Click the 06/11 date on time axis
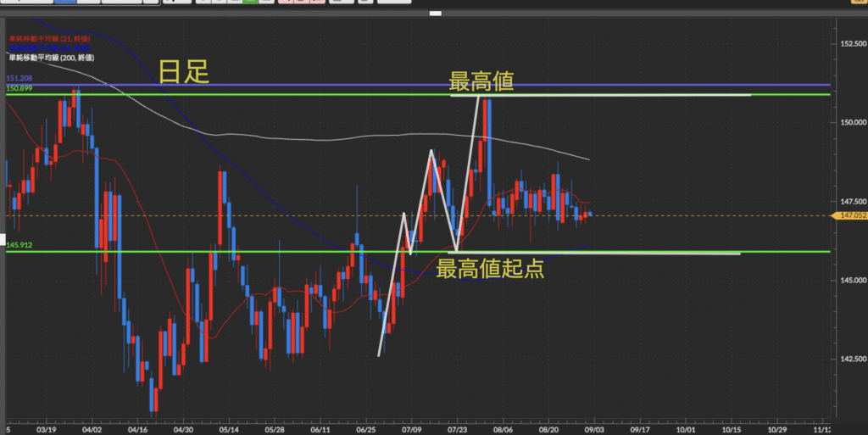Image resolution: width=868 pixels, height=435 pixels. (320, 429)
